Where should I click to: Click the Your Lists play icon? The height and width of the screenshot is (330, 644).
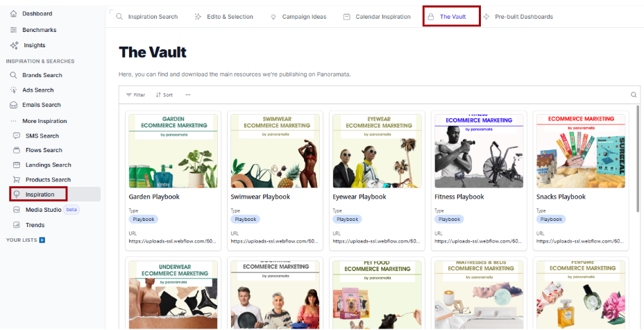point(42,240)
